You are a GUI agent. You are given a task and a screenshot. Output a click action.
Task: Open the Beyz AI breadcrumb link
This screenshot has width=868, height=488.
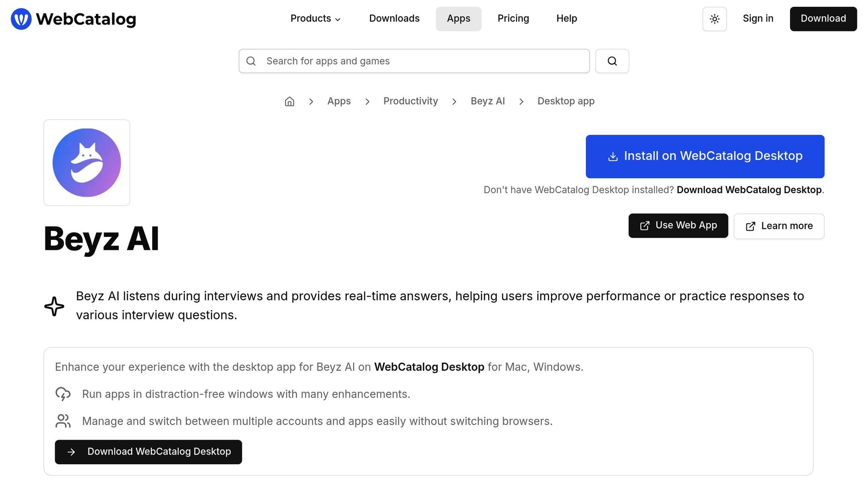[488, 101]
